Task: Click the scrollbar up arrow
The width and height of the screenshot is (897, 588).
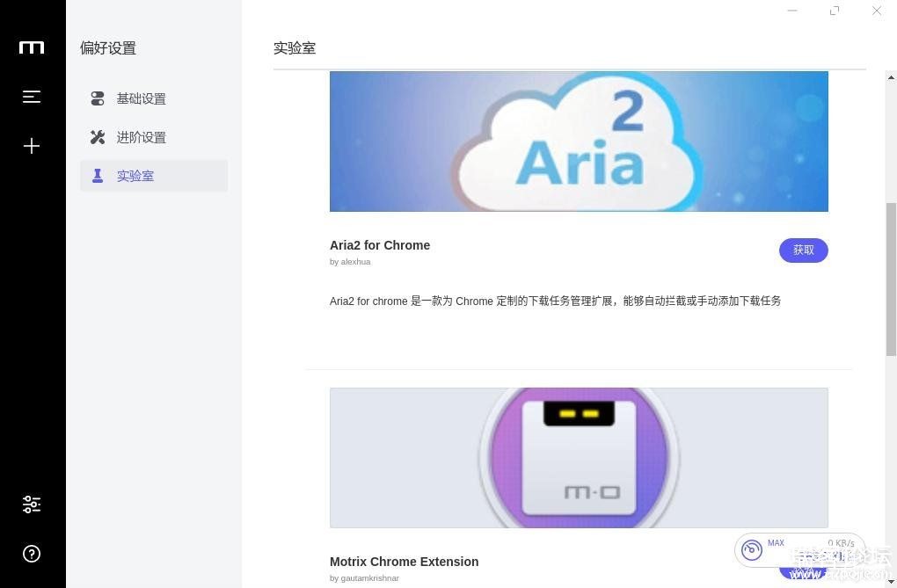Action: click(891, 77)
